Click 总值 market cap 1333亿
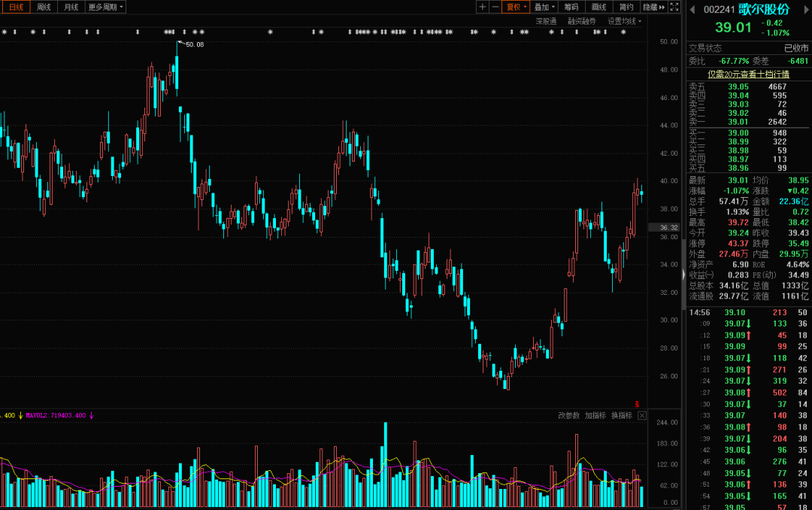The width and height of the screenshot is (812, 510). click(x=795, y=286)
